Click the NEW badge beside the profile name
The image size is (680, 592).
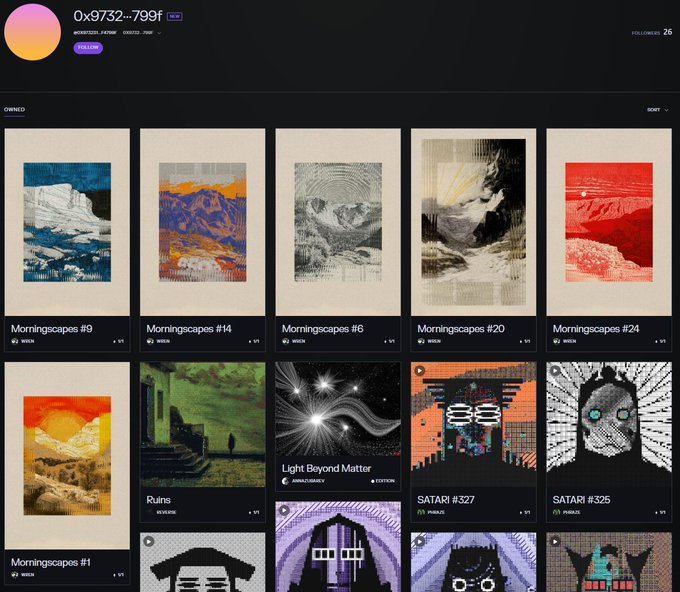click(174, 16)
